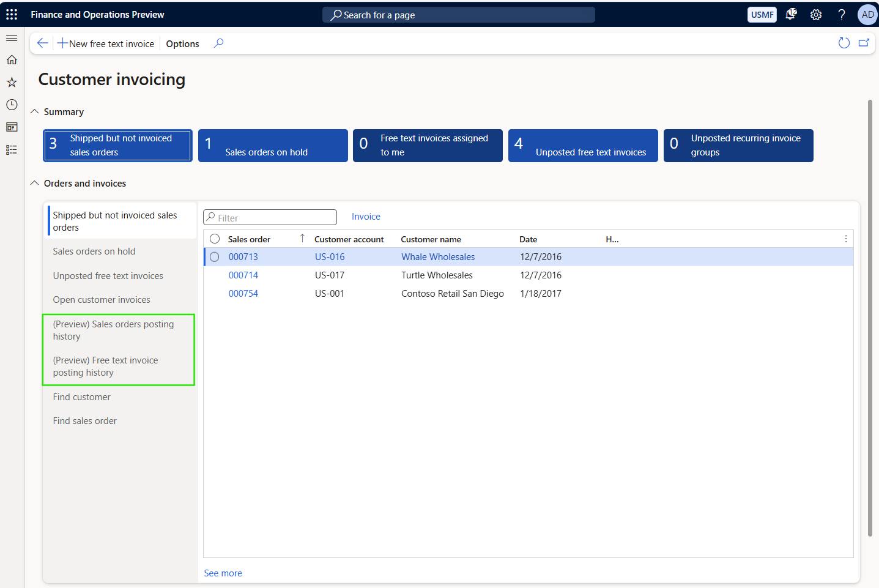This screenshot has width=879, height=588.
Task: Click the Invoice button above grid
Action: (x=366, y=217)
